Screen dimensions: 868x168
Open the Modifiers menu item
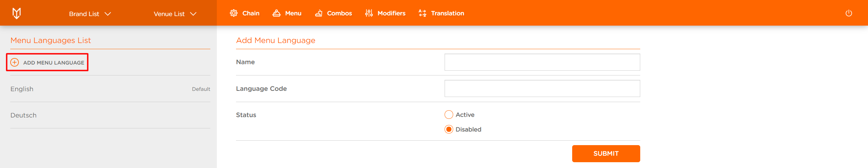pyautogui.click(x=385, y=13)
